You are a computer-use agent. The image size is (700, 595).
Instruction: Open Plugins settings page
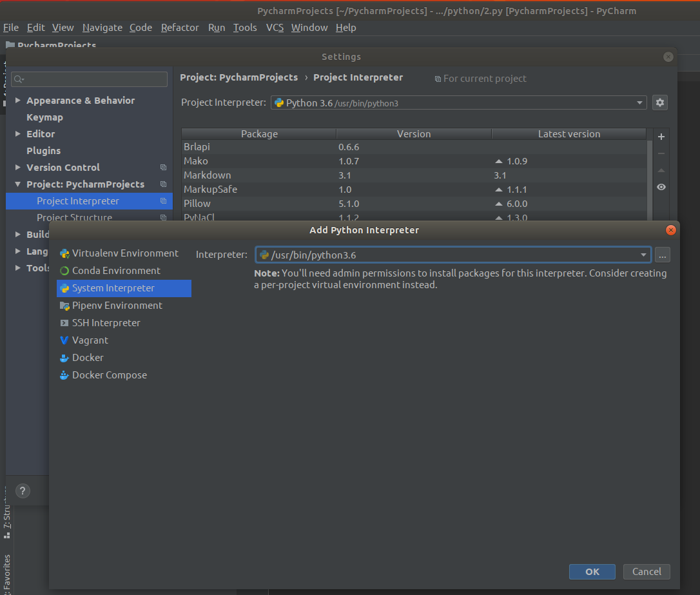(x=43, y=151)
